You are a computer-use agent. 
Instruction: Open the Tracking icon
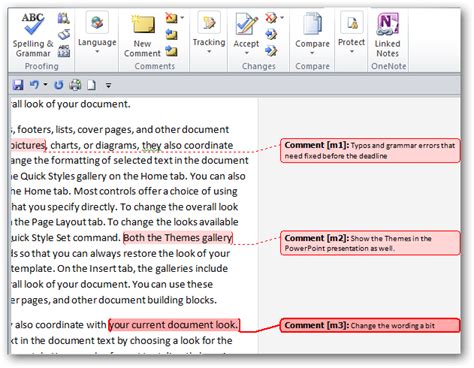click(x=209, y=23)
